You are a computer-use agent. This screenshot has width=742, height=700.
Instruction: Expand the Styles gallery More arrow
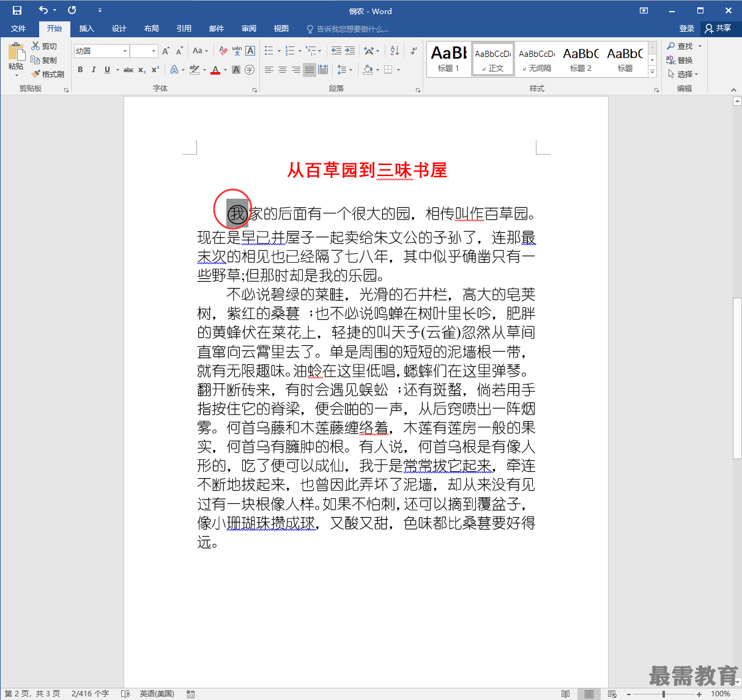[x=652, y=72]
